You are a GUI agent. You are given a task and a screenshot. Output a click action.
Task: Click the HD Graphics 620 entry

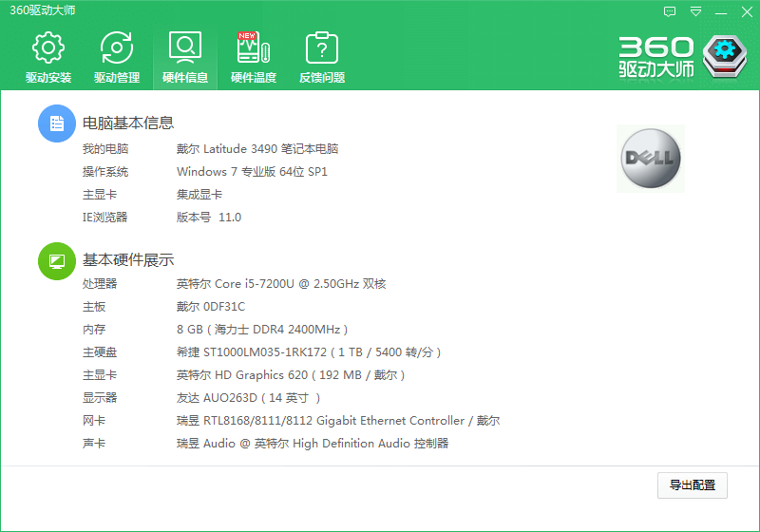(x=291, y=375)
